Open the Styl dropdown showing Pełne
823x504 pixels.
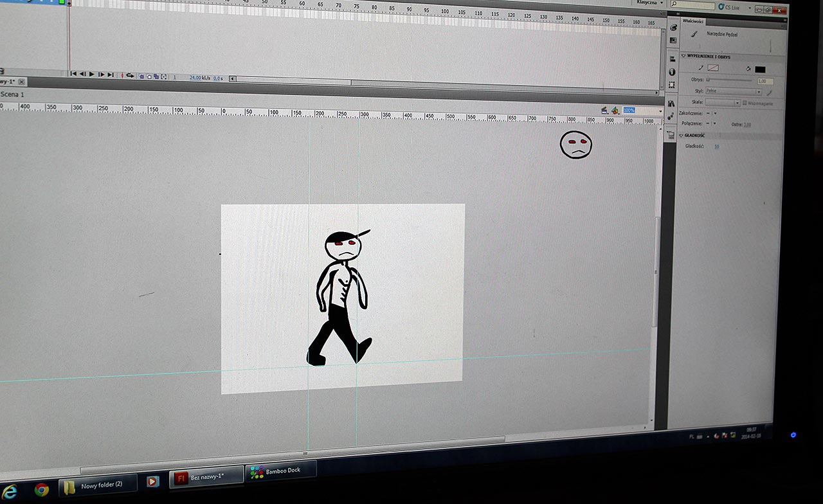734,92
